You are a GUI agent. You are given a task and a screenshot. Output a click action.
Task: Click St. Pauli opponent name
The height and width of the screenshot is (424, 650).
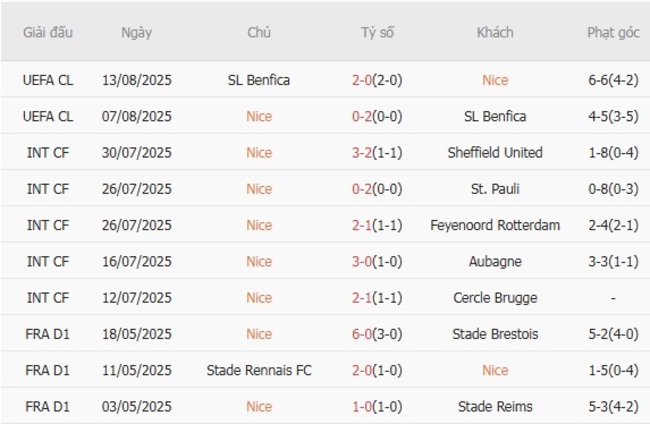tap(495, 189)
